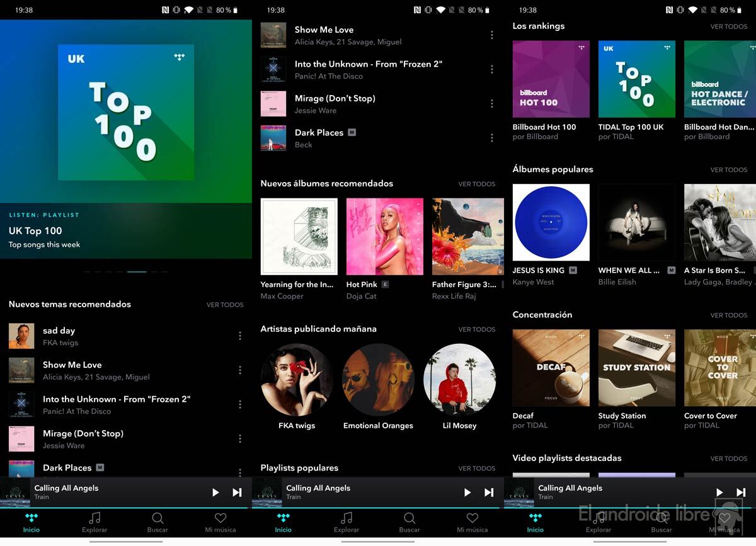This screenshot has width=756, height=546.
Task: Open the Billboard Hot 100 playlist cover
Action: pos(551,79)
